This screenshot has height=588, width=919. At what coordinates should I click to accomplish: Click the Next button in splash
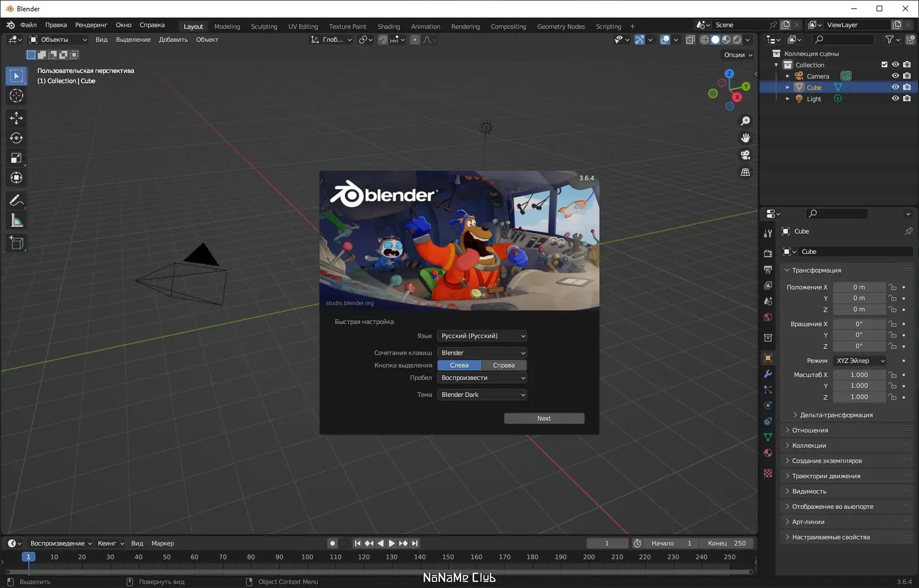[543, 418]
